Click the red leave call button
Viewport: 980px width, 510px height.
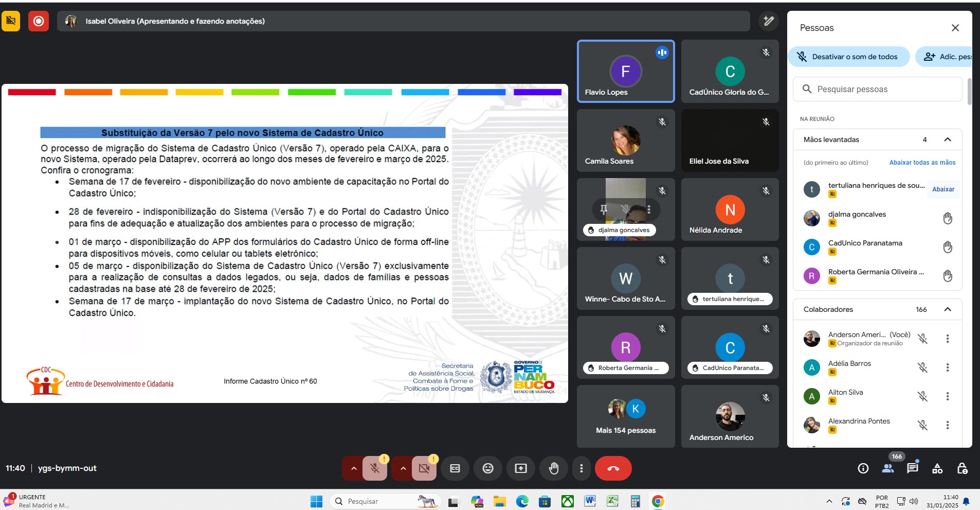(613, 468)
